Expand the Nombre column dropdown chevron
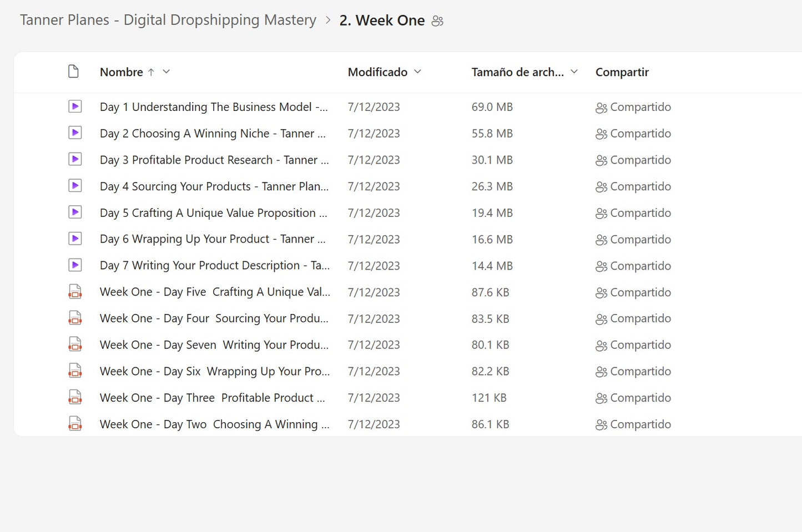The height and width of the screenshot is (532, 802). (x=166, y=72)
